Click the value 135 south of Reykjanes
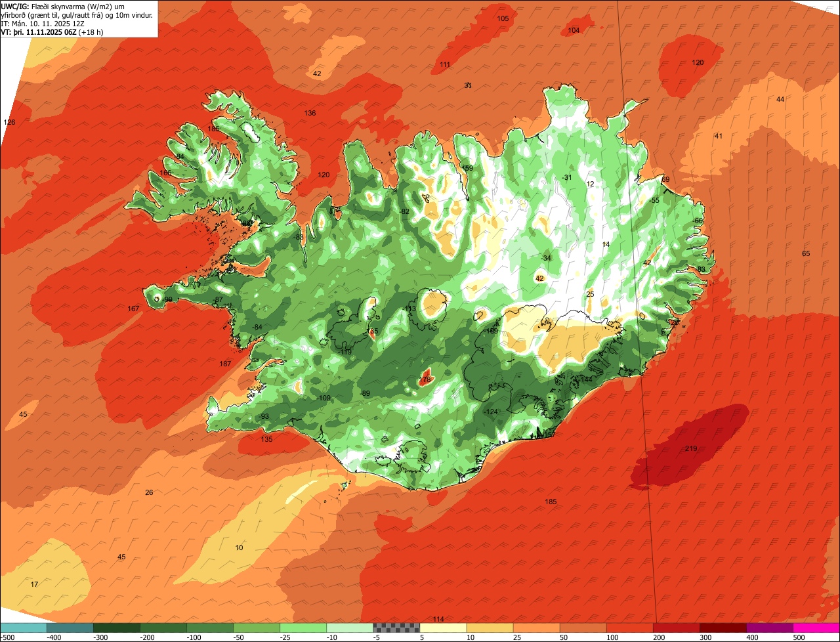 tap(266, 439)
